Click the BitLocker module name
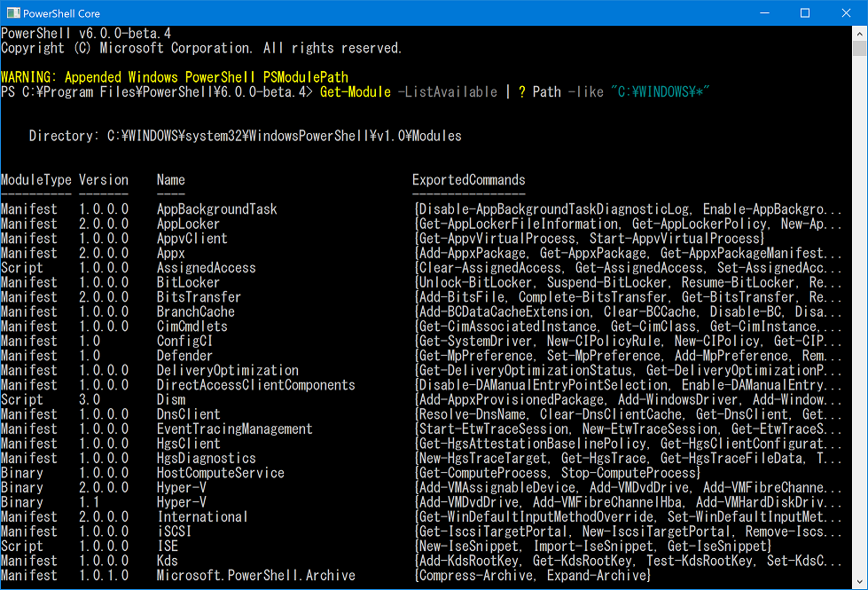 tap(188, 282)
